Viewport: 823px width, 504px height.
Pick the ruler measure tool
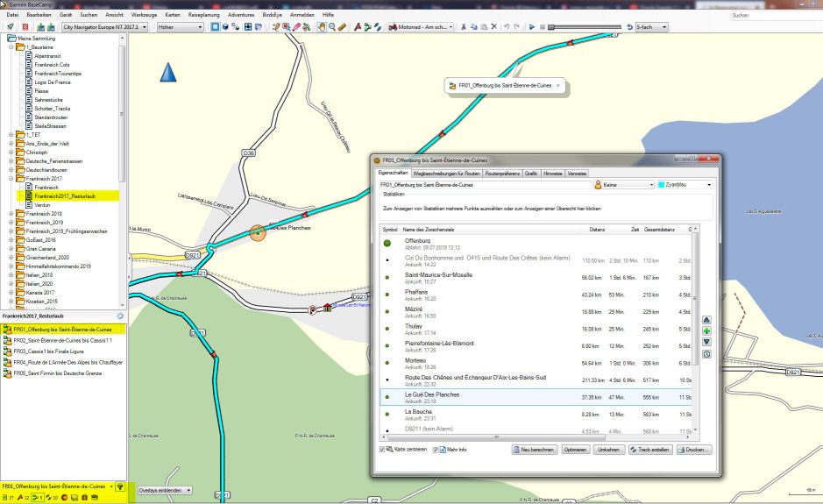click(x=342, y=27)
